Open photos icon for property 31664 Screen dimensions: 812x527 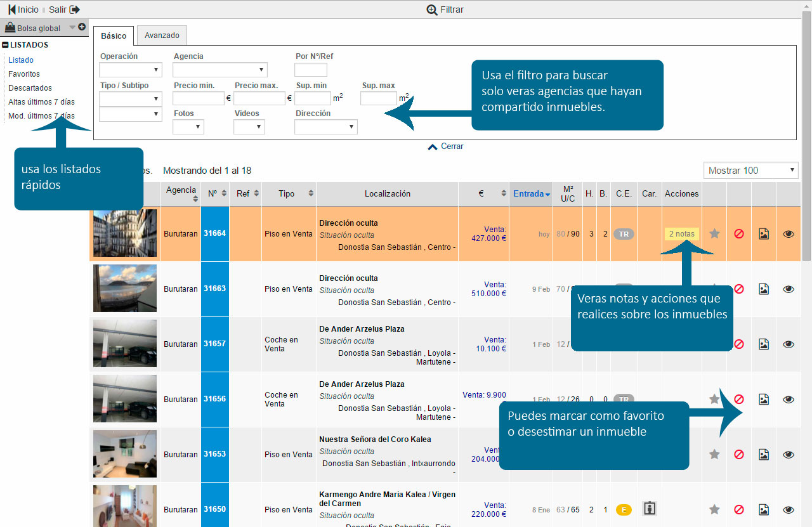764,233
